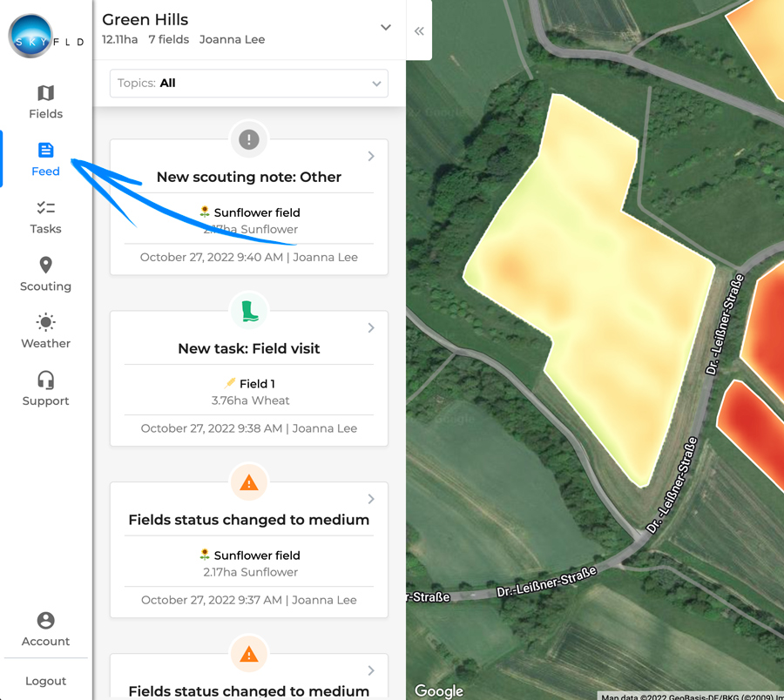Screen dimensions: 784x700
Task: Go to the Scouting menu label
Action: [x=45, y=286]
